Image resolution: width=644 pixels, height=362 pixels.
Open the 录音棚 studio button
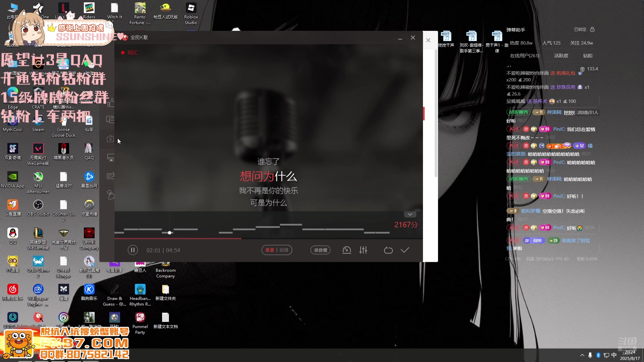coord(320,250)
